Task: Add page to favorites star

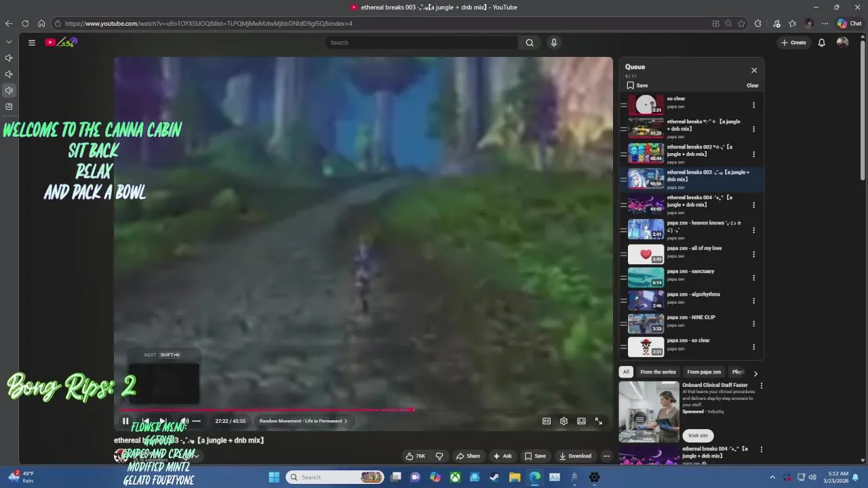Action: [741, 24]
